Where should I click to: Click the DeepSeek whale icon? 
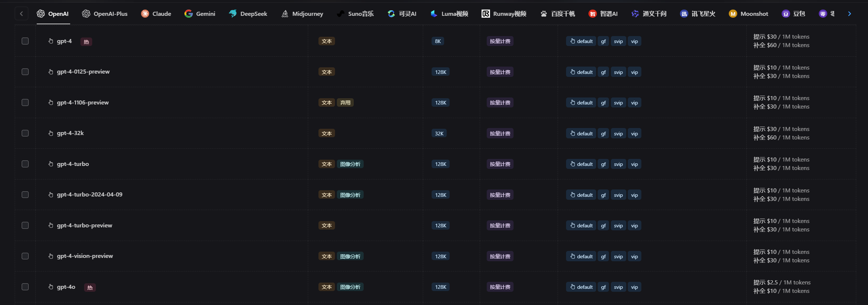(233, 14)
